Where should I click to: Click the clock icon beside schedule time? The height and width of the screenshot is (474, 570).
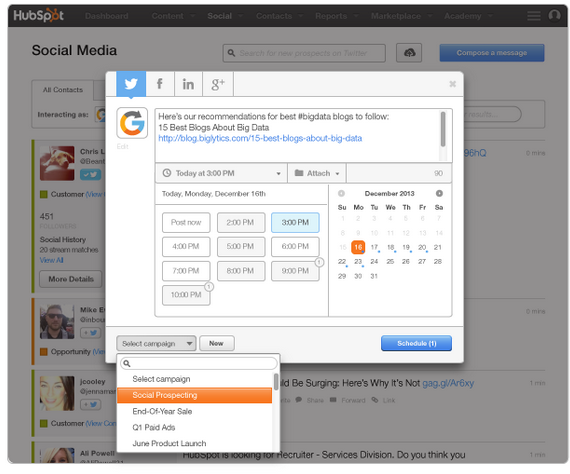pos(166,173)
